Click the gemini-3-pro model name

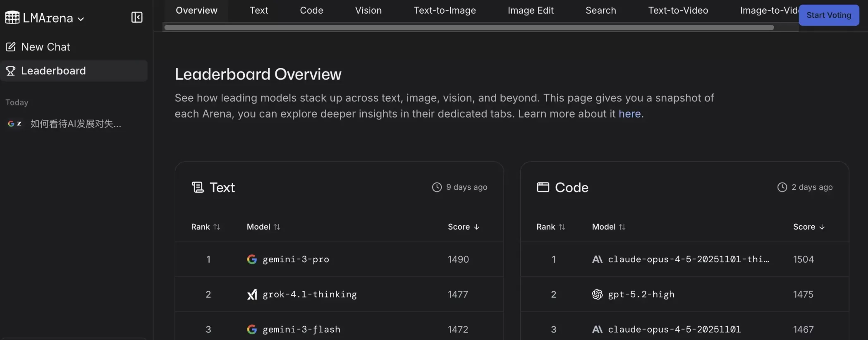coord(296,259)
